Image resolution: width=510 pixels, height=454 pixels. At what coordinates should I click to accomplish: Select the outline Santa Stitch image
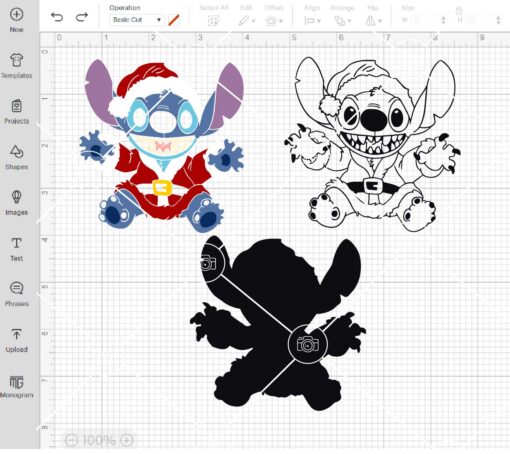372,144
